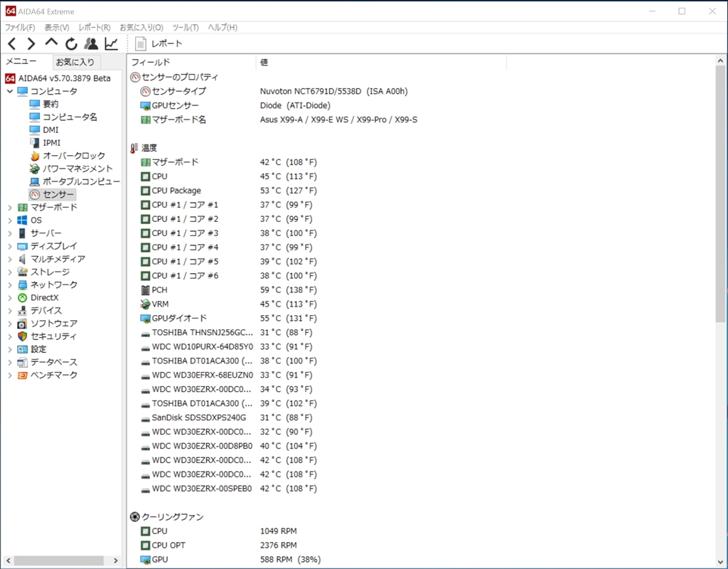
Task: Expand the ネットワーク tree node
Action: pos(10,284)
